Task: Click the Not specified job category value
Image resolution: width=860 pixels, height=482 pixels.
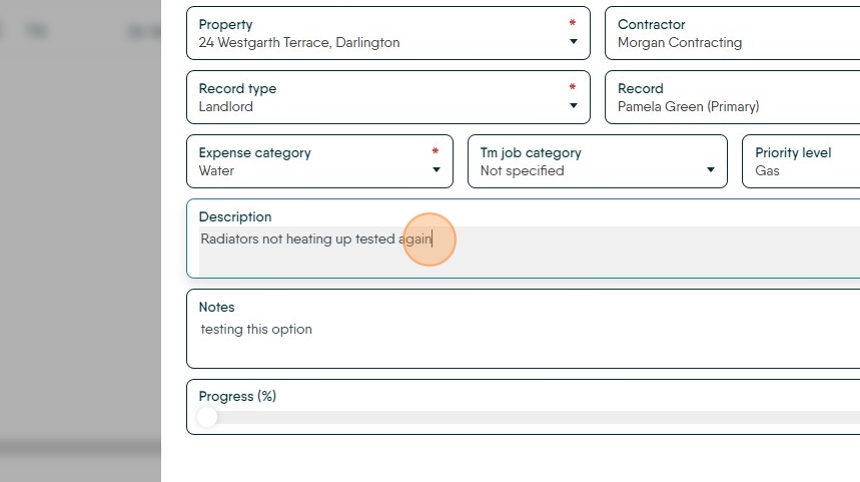Action: (522, 171)
